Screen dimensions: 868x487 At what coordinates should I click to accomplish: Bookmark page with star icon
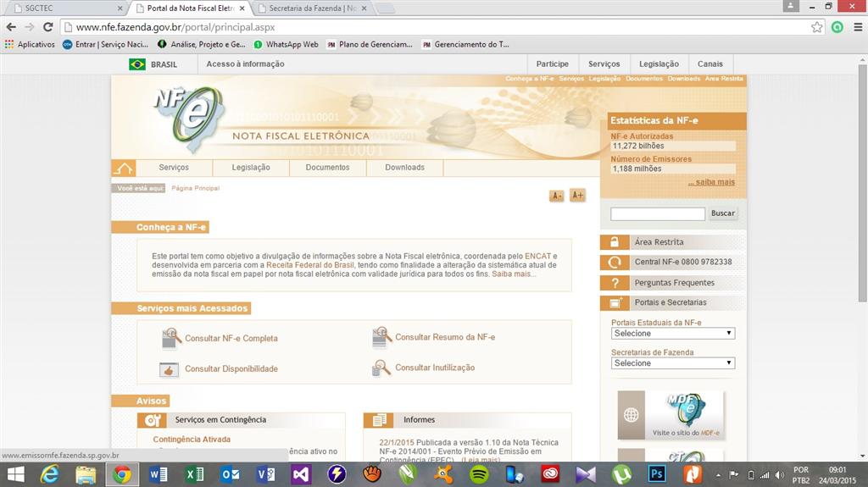pyautogui.click(x=816, y=27)
